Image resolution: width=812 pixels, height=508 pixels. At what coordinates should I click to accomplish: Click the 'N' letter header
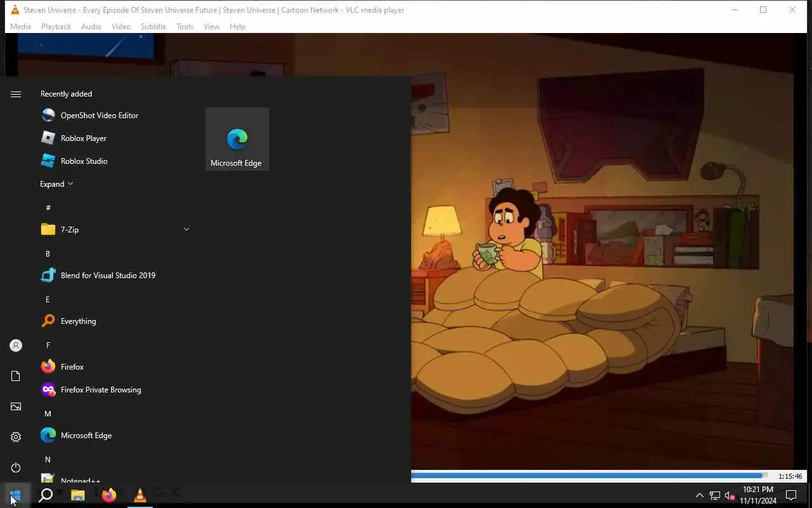[x=48, y=459]
